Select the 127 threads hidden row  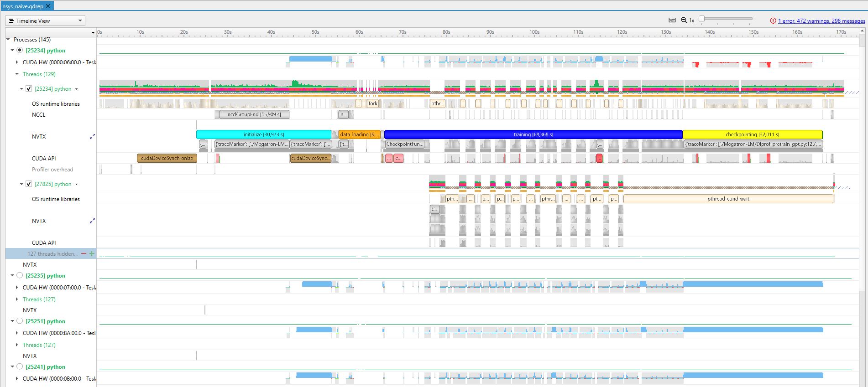tap(51, 254)
